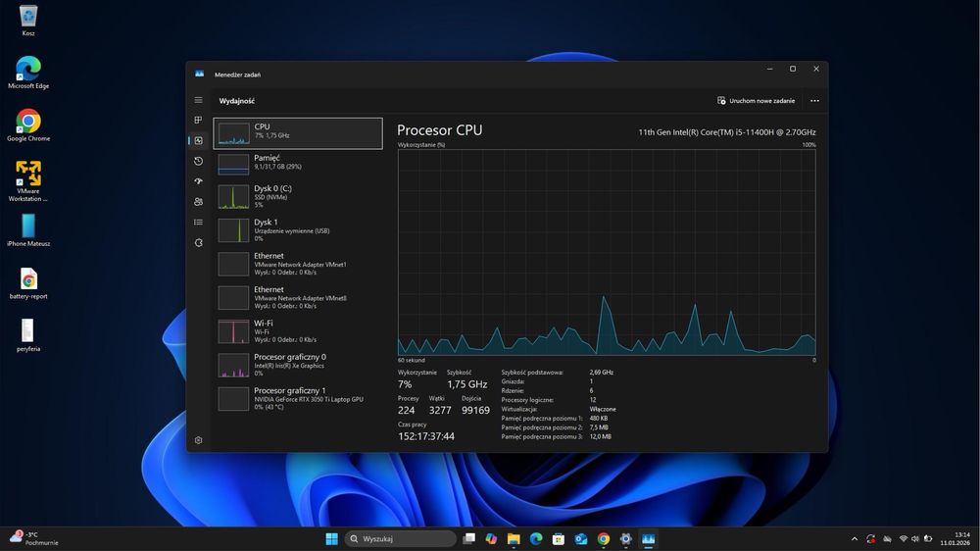This screenshot has height=551, width=980.
Task: Select the CPU performance entry
Action: (x=298, y=133)
